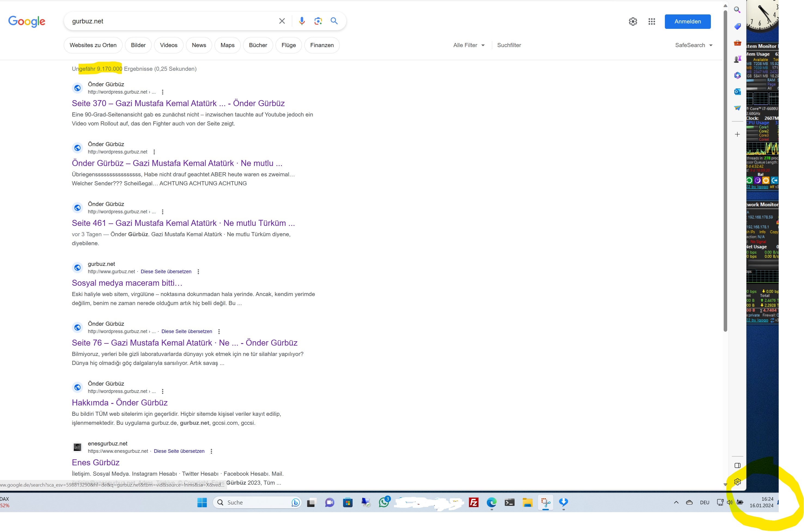
Task: Open Edge sidebar Shopping tag icon
Action: [x=737, y=26]
